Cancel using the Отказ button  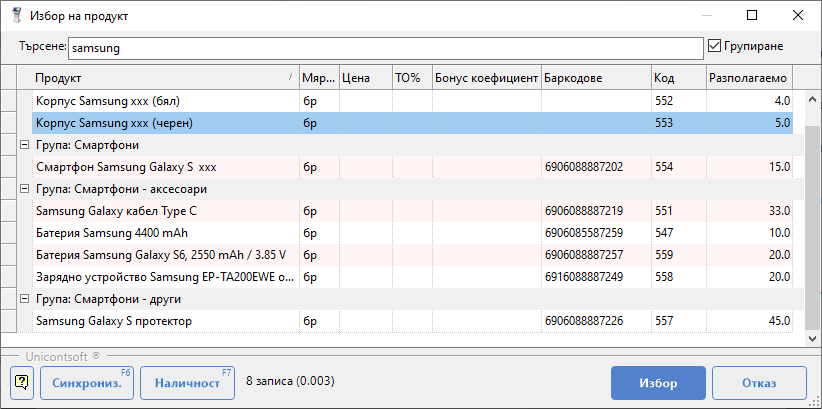pyautogui.click(x=759, y=383)
